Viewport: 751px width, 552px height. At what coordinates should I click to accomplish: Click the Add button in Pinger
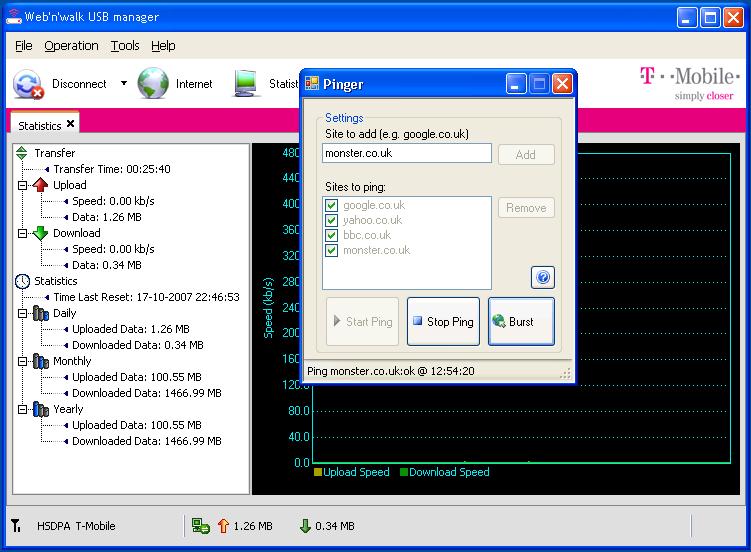(526, 155)
